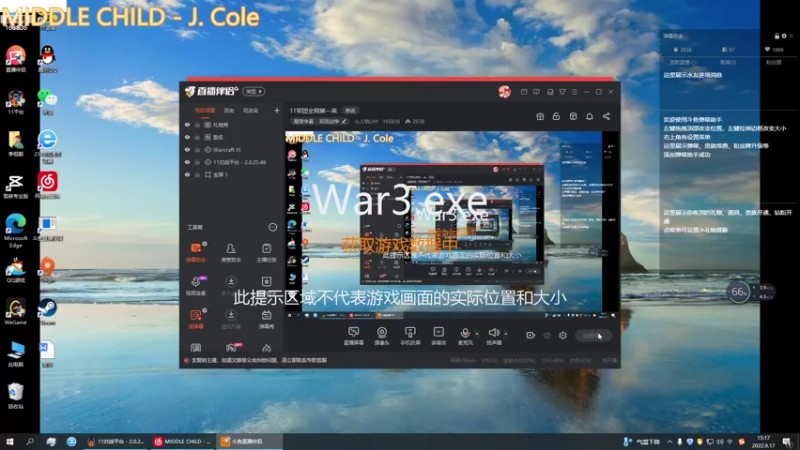
Task: Open notifications bell icon
Action: tap(589, 116)
